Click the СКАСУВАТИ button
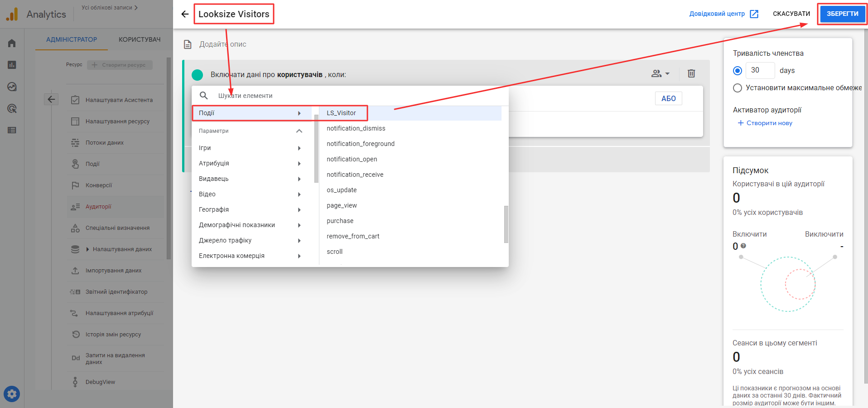 [791, 14]
